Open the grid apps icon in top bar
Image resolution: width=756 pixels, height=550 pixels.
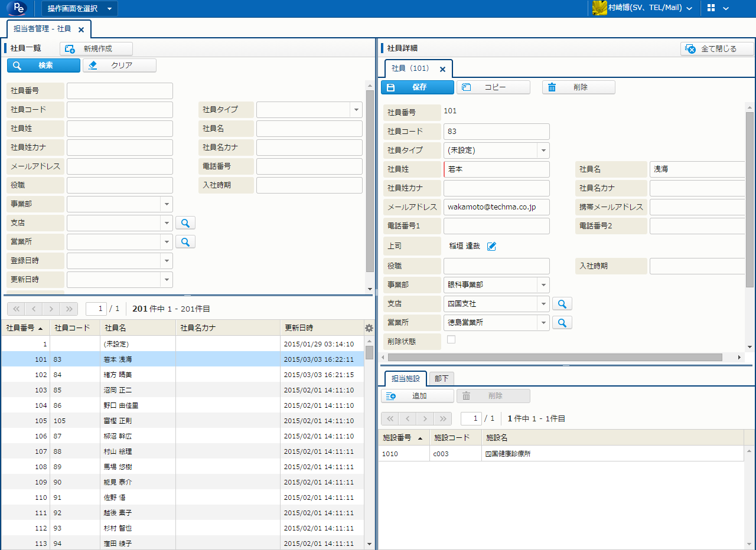pyautogui.click(x=711, y=8)
